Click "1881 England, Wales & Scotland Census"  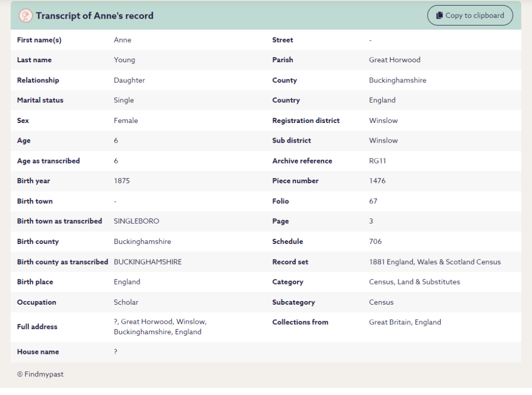point(435,262)
